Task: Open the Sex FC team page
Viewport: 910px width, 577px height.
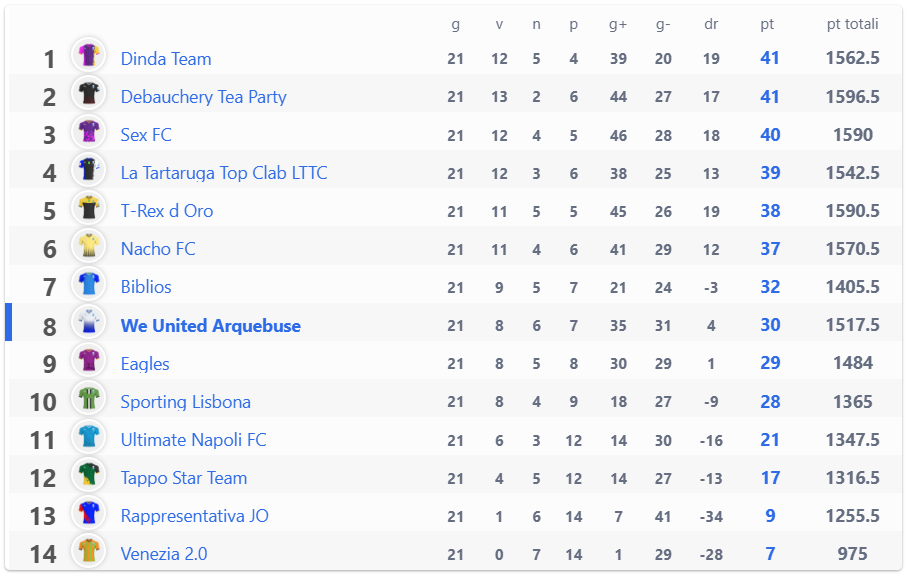Action: [146, 135]
